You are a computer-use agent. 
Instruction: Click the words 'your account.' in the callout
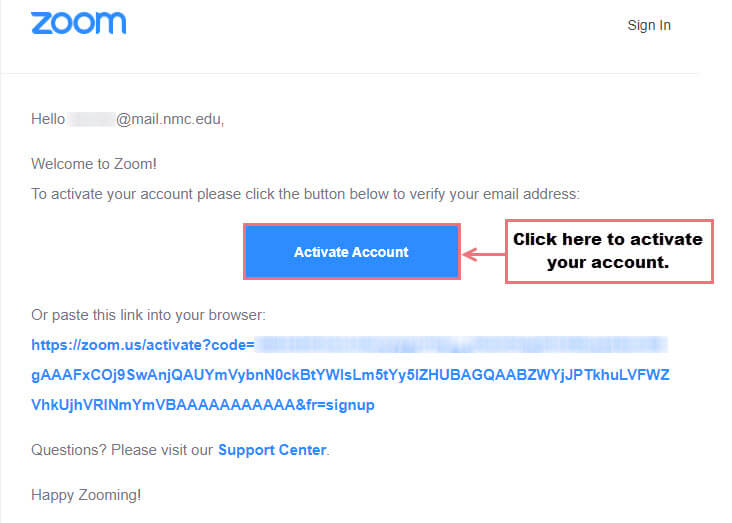pyautogui.click(x=608, y=263)
